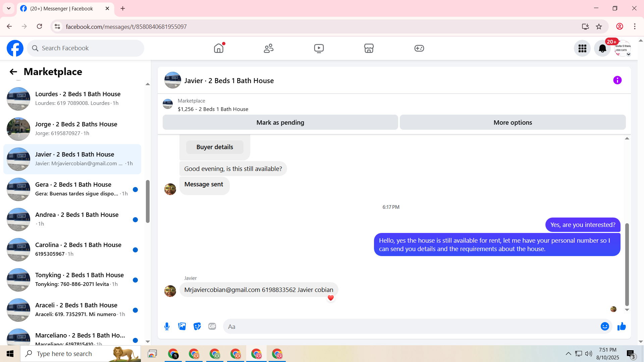Open the Buyer details button

(x=215, y=147)
